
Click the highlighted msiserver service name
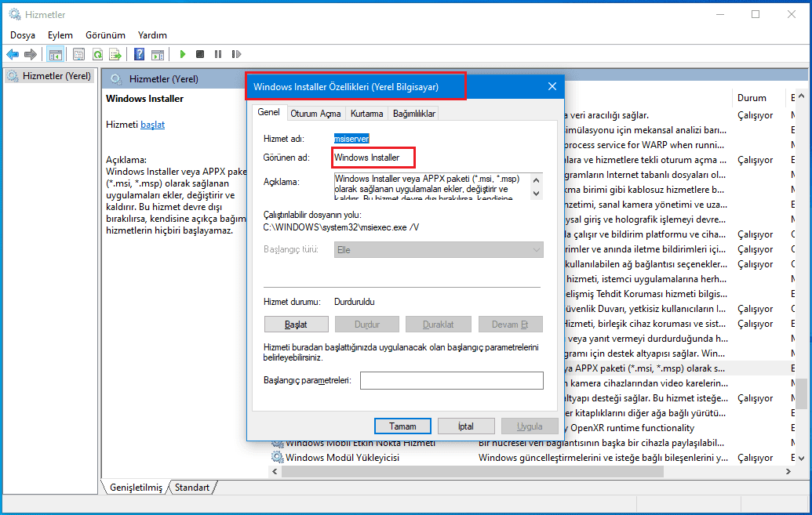[351, 139]
